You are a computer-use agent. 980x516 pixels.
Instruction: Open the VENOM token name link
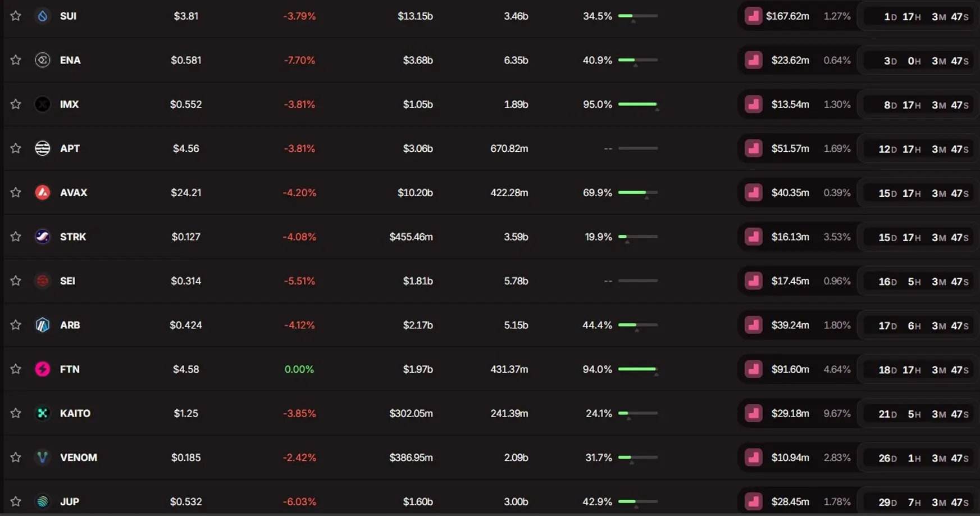coord(78,457)
